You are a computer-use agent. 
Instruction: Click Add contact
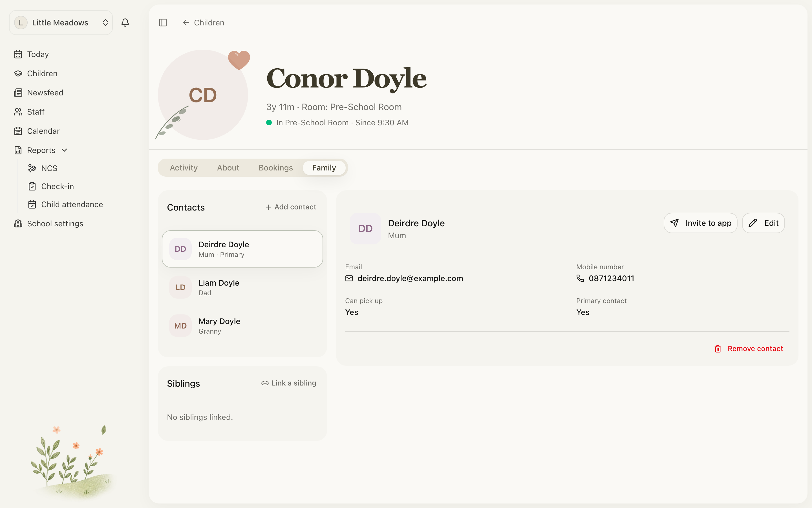(x=291, y=207)
